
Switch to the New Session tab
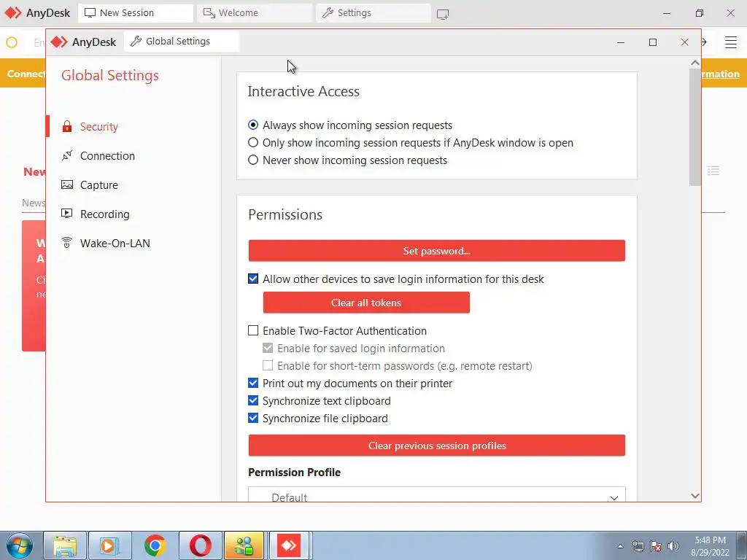(135, 13)
